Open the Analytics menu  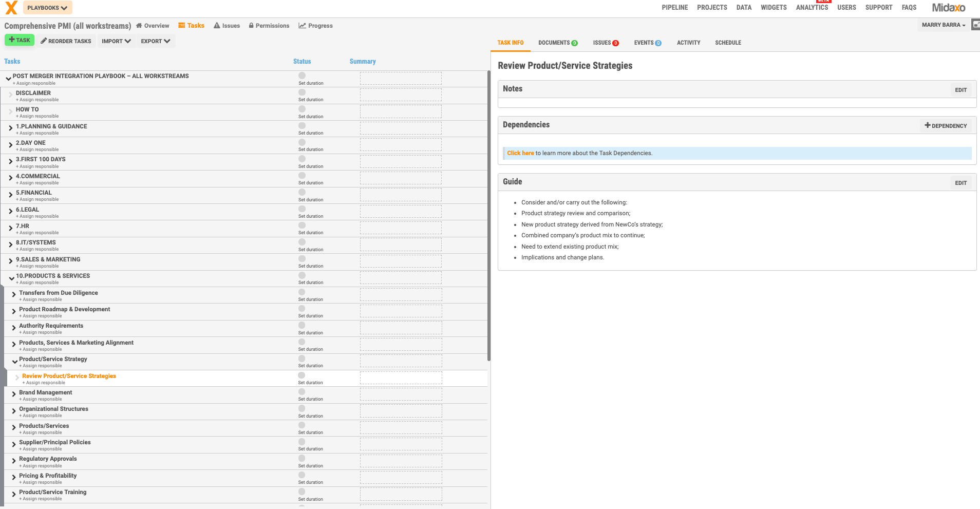click(x=812, y=8)
